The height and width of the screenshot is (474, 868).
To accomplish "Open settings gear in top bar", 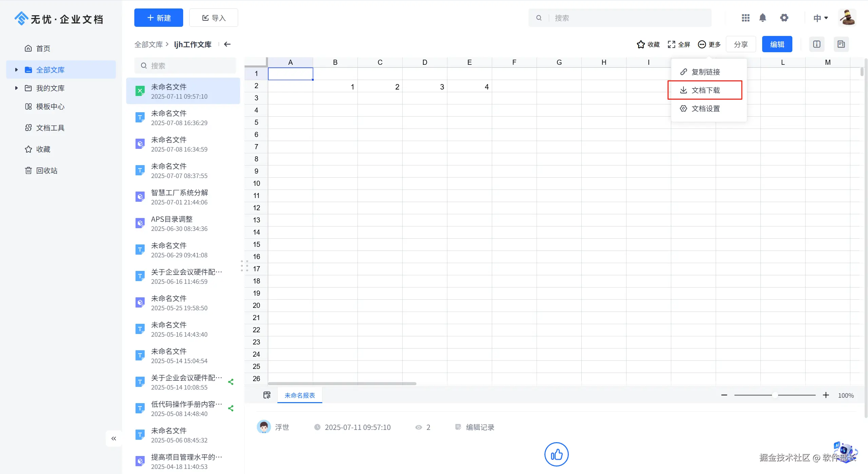I will (784, 18).
